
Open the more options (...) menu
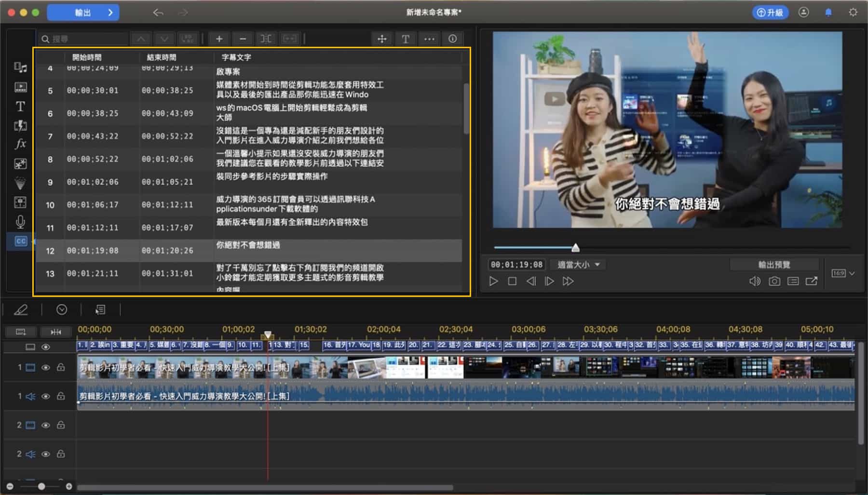429,39
